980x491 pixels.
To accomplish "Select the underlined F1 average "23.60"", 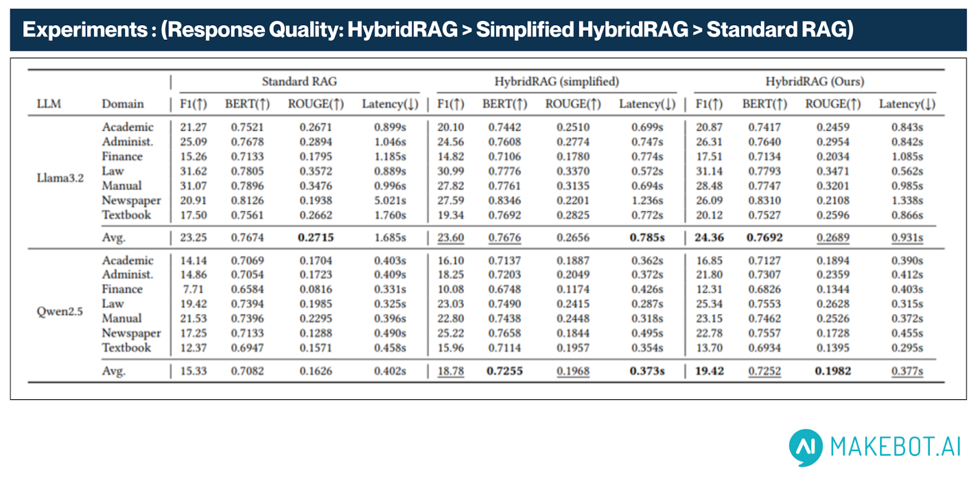I will (x=451, y=238).
